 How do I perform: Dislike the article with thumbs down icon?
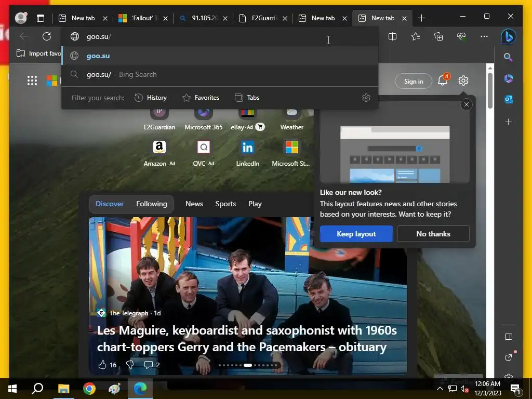tap(130, 365)
